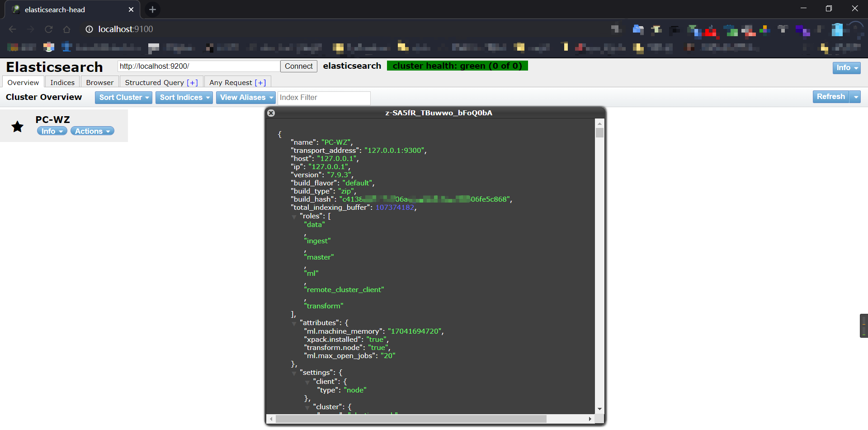The height and width of the screenshot is (430, 868).
Task: Click the master node star icon
Action: (18, 127)
